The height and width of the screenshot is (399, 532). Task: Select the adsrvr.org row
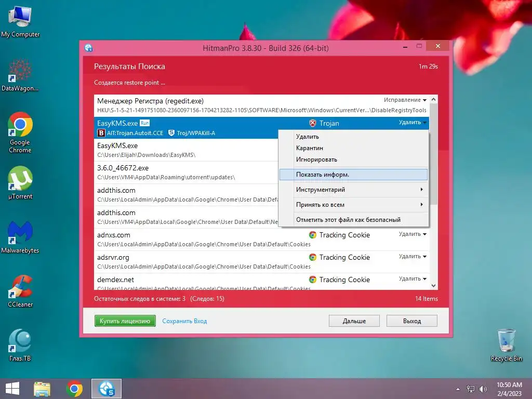click(x=262, y=262)
